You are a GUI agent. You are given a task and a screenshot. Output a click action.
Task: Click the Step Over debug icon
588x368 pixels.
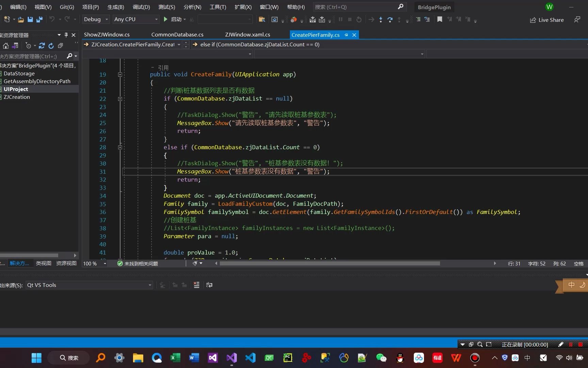[x=390, y=19]
